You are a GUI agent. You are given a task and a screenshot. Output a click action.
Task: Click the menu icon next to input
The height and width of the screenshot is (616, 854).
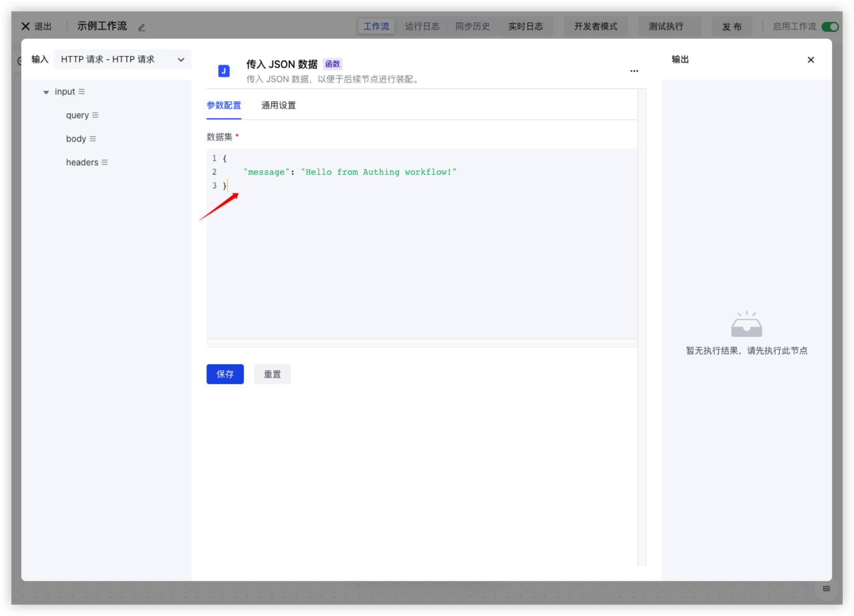point(81,92)
